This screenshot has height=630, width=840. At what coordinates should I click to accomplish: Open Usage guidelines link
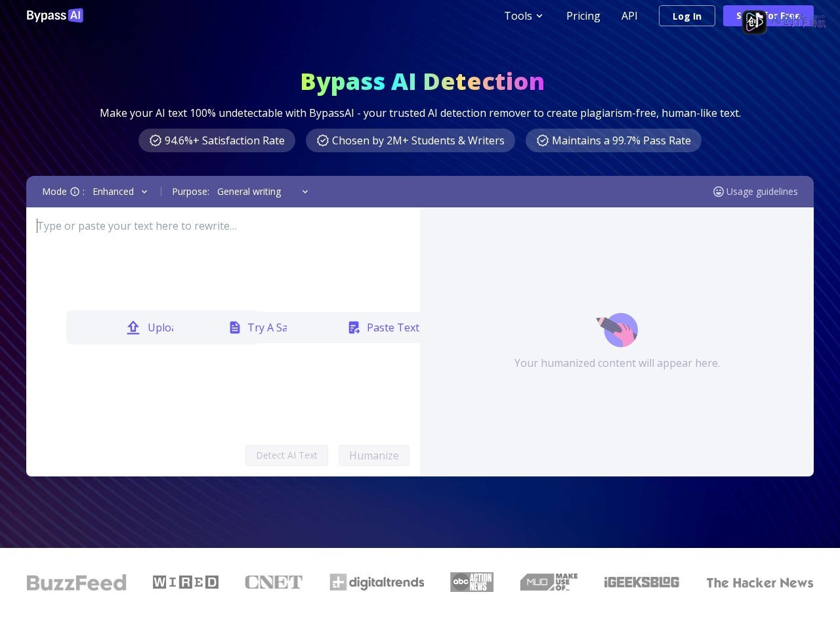(755, 192)
